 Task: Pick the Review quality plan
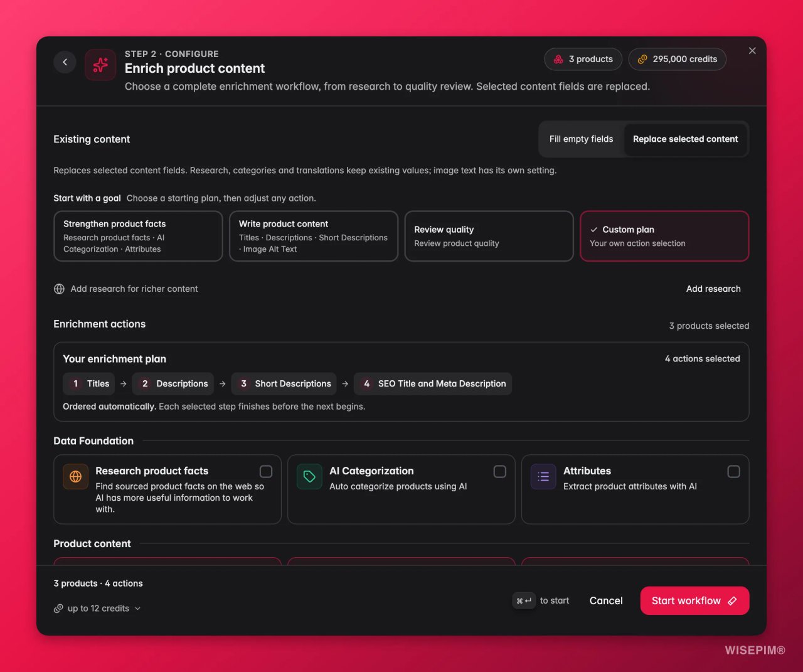pos(489,236)
